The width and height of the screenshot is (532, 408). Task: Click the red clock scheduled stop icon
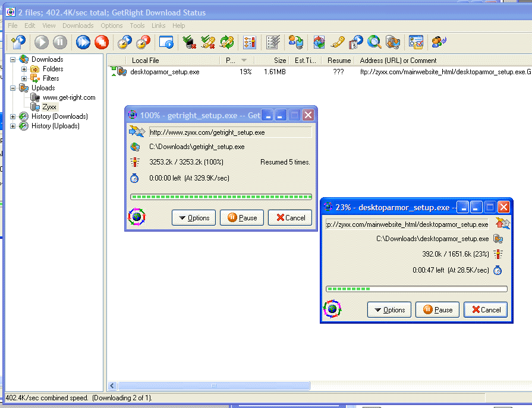click(x=143, y=42)
